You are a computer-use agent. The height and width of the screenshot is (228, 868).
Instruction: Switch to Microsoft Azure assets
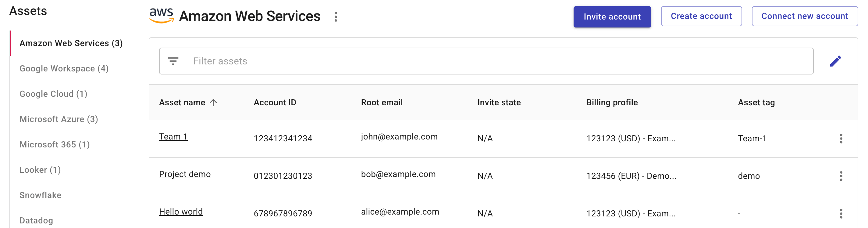tap(59, 119)
